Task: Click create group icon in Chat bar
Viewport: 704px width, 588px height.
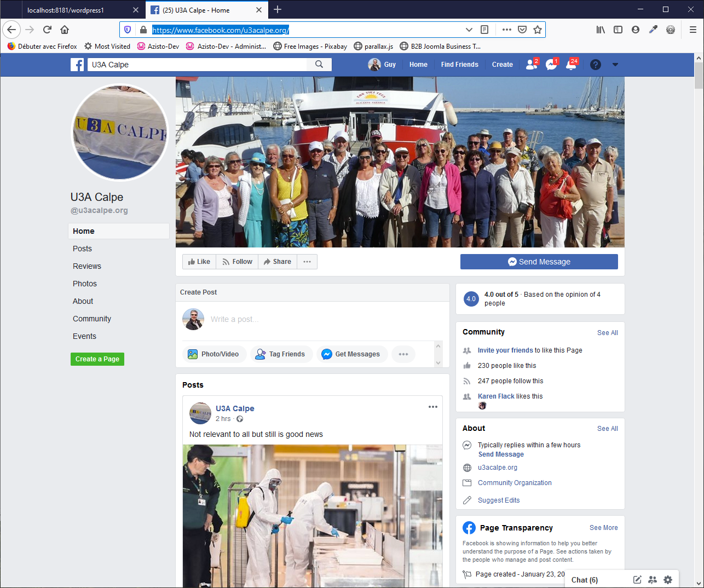Action: click(x=653, y=580)
